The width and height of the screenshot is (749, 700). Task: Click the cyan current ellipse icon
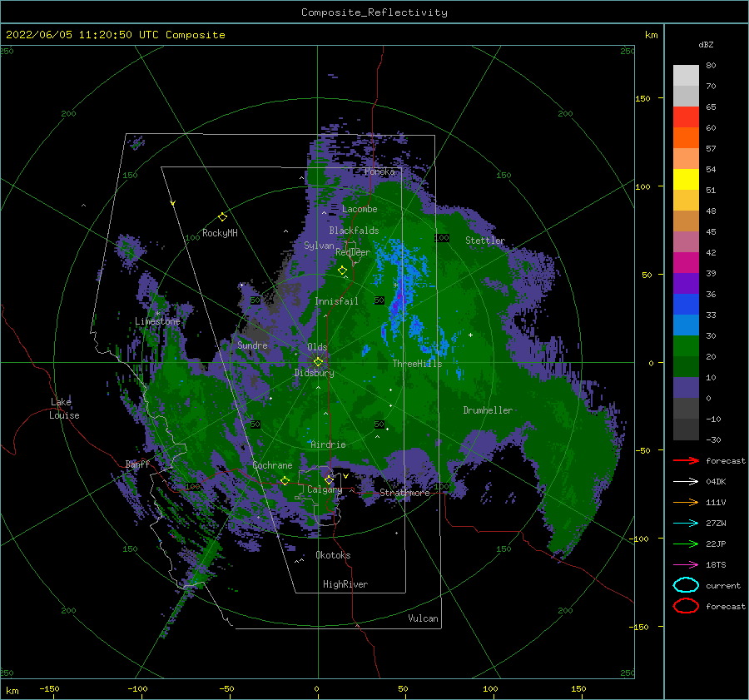click(686, 585)
